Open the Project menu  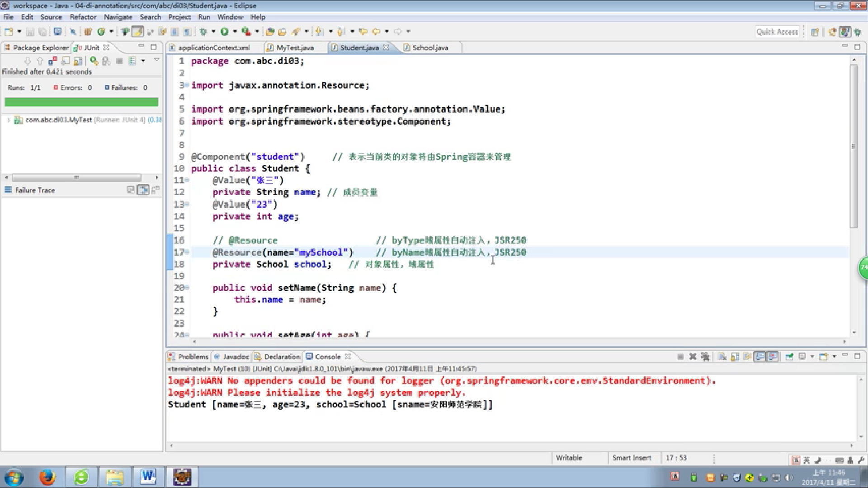point(179,17)
